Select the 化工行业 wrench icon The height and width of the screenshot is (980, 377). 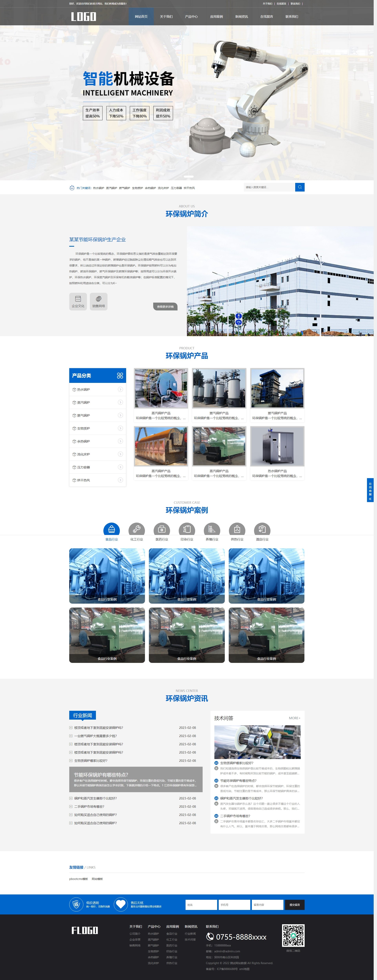click(x=137, y=529)
